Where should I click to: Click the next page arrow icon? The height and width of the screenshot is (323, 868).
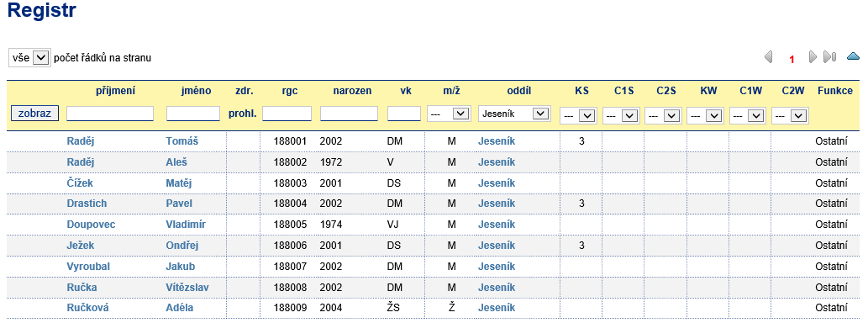pos(813,57)
